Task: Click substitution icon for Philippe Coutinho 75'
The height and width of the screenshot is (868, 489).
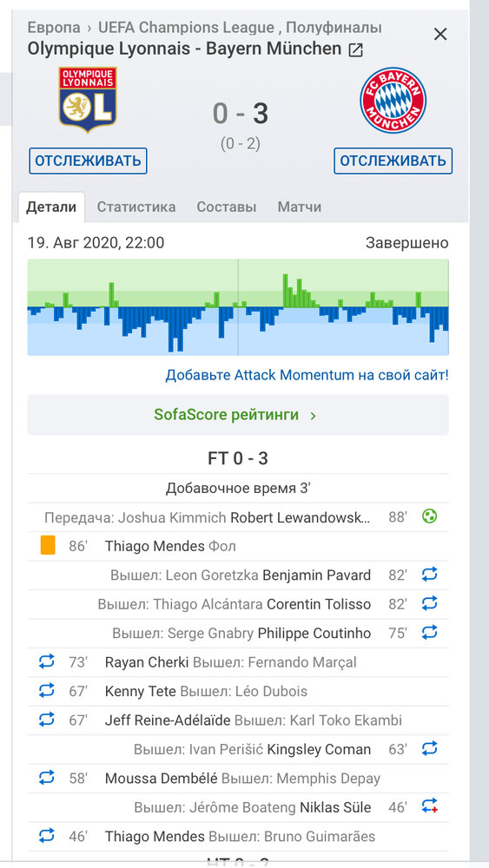Action: 429,632
